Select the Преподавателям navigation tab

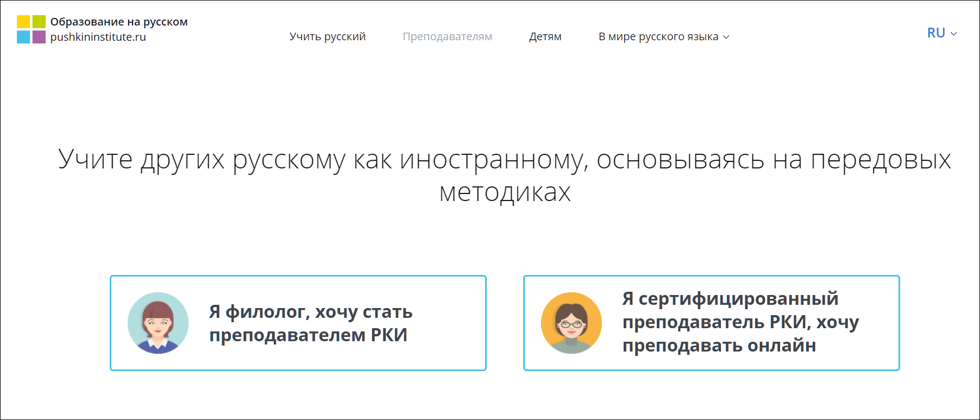coord(447,36)
